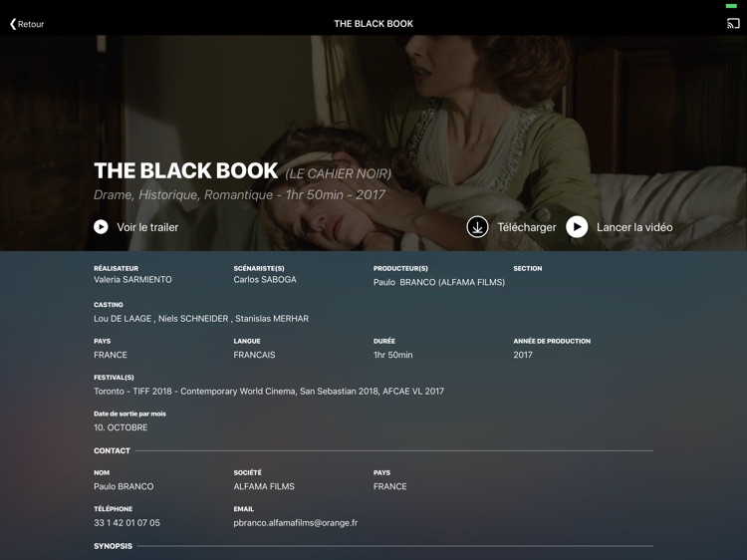Image resolution: width=747 pixels, height=560 pixels.
Task: Go back with the Retour button
Action: [27, 24]
